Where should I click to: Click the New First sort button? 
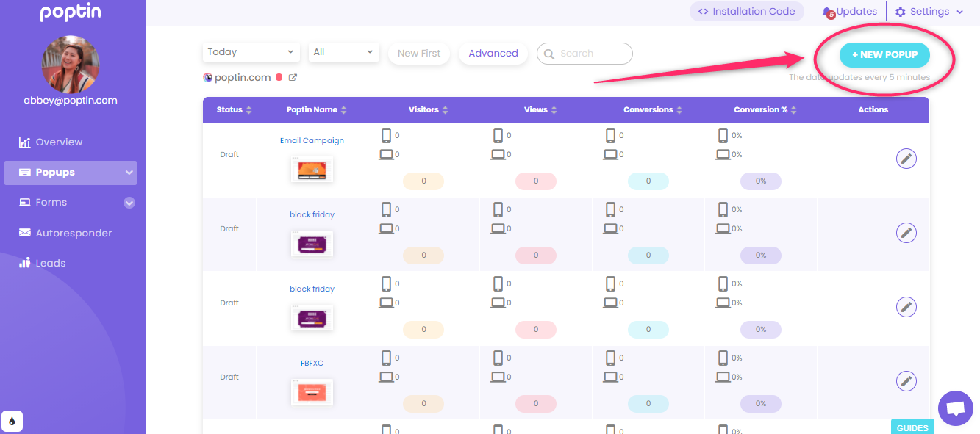(419, 54)
